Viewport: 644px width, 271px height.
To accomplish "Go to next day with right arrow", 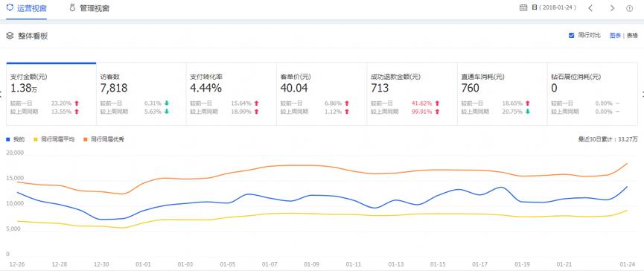I will click(x=612, y=7).
